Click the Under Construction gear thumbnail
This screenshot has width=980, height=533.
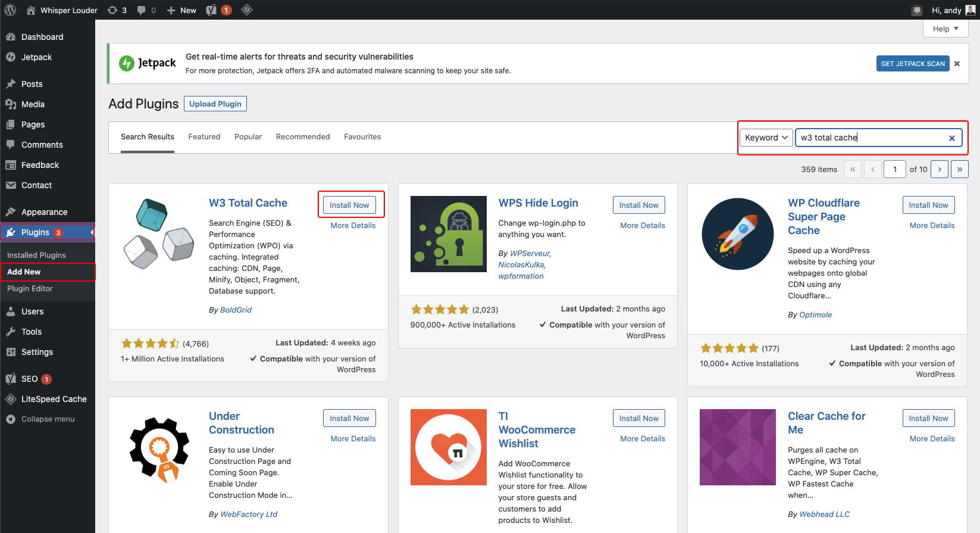[x=159, y=449]
